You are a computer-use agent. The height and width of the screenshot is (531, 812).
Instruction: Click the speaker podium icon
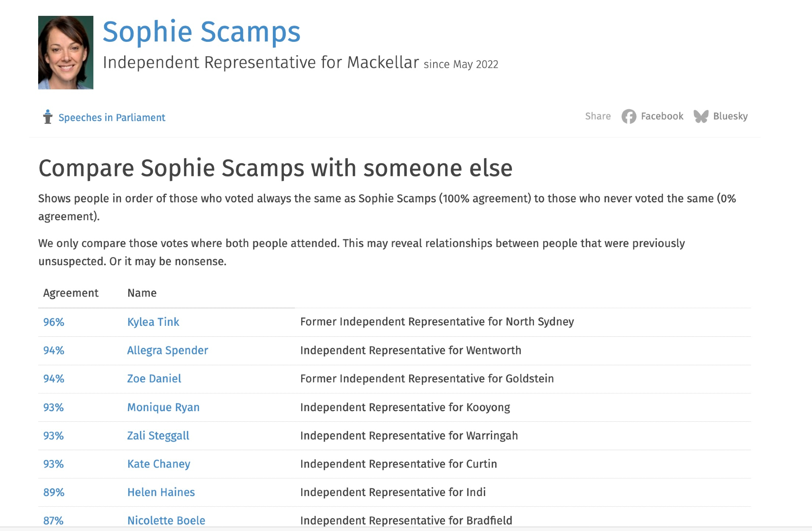click(48, 117)
